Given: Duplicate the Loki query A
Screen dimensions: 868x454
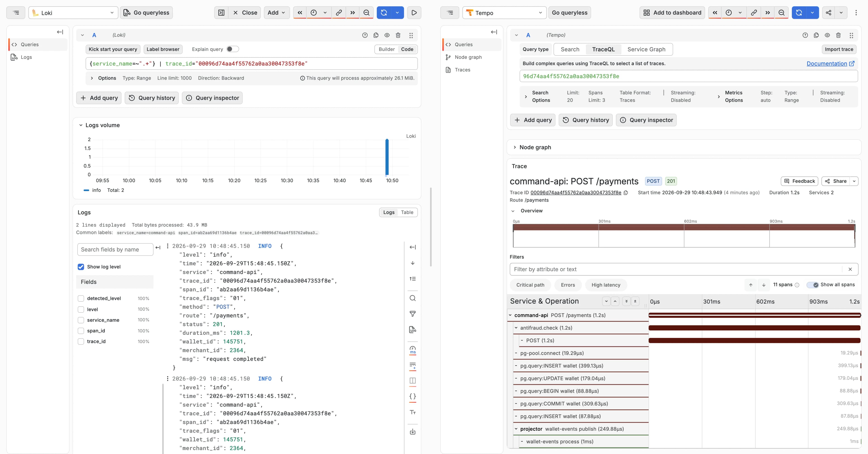Looking at the screenshot, I should [376, 35].
